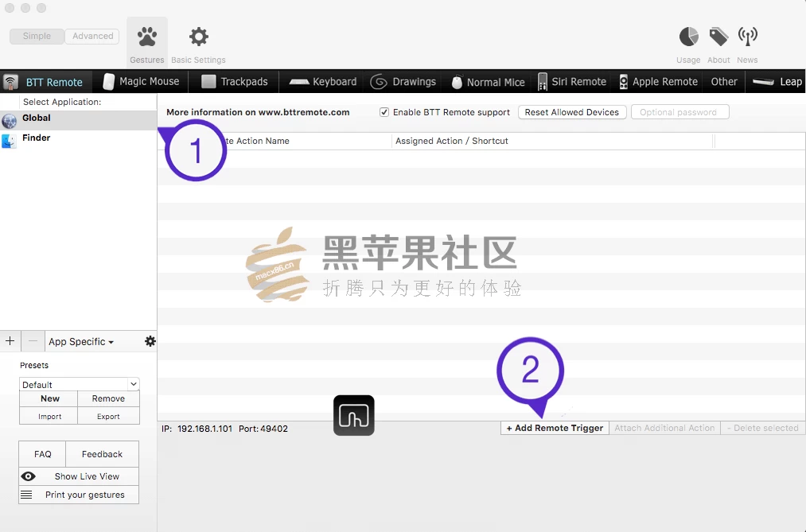
Task: Switch to the Trackpads tab
Action: (235, 82)
